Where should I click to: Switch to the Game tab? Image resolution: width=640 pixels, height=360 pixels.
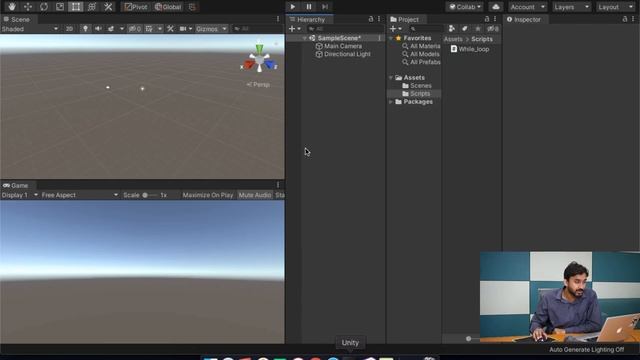[x=16, y=185]
